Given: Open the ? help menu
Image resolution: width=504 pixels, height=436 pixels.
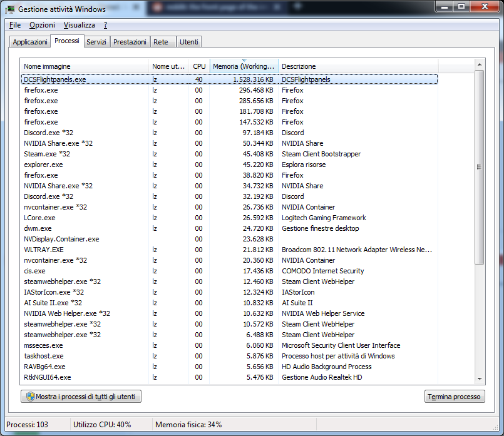Looking at the screenshot, I should click(105, 25).
